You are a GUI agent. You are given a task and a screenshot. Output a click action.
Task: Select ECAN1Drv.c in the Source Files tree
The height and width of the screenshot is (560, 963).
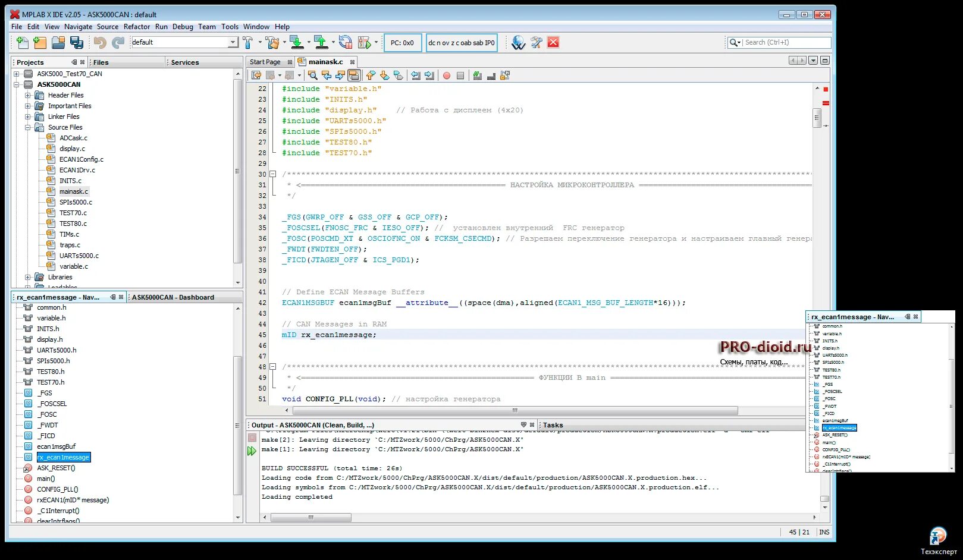(77, 170)
